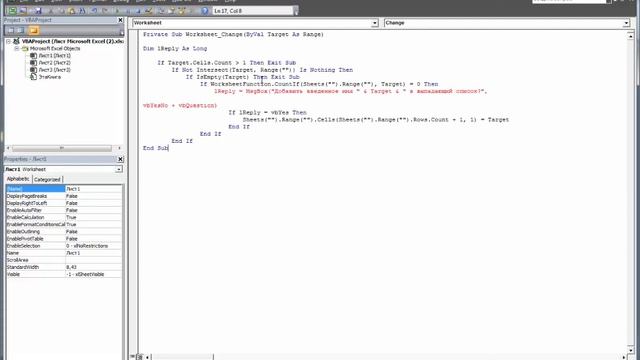
Task: Place cursor on the Dim lReply As Long line
Action: (175, 49)
